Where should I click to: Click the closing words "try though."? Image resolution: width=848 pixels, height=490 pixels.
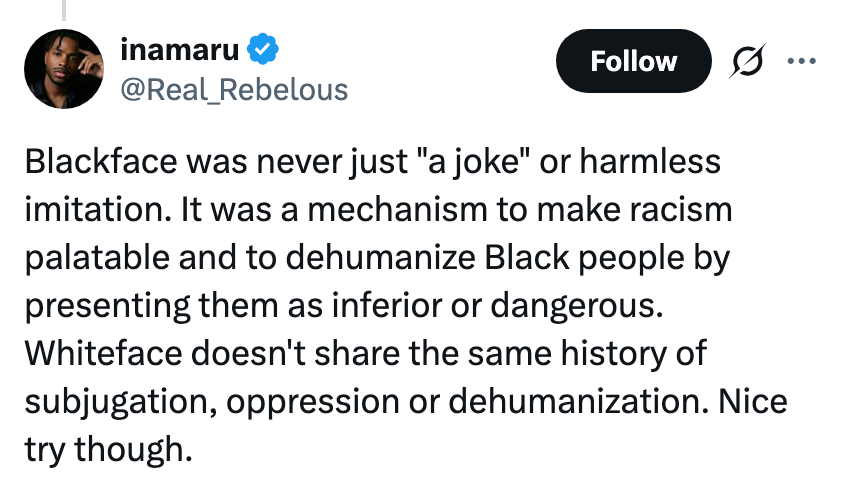pyautogui.click(x=107, y=451)
